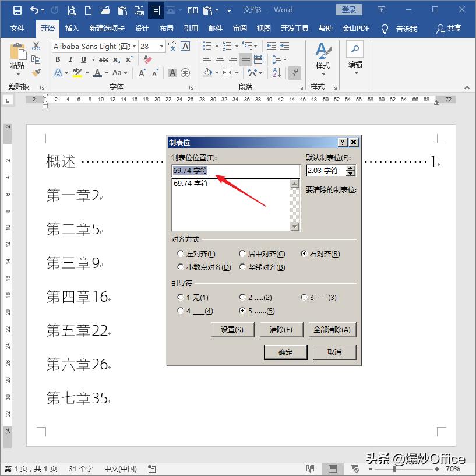Click the center alignment icon
The height and width of the screenshot is (476, 476).
(220, 59)
